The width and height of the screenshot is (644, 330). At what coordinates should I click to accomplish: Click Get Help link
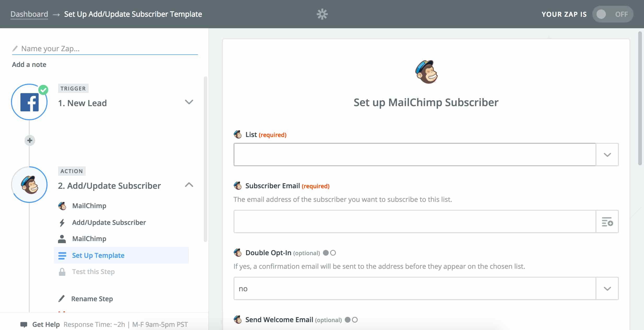(x=46, y=325)
